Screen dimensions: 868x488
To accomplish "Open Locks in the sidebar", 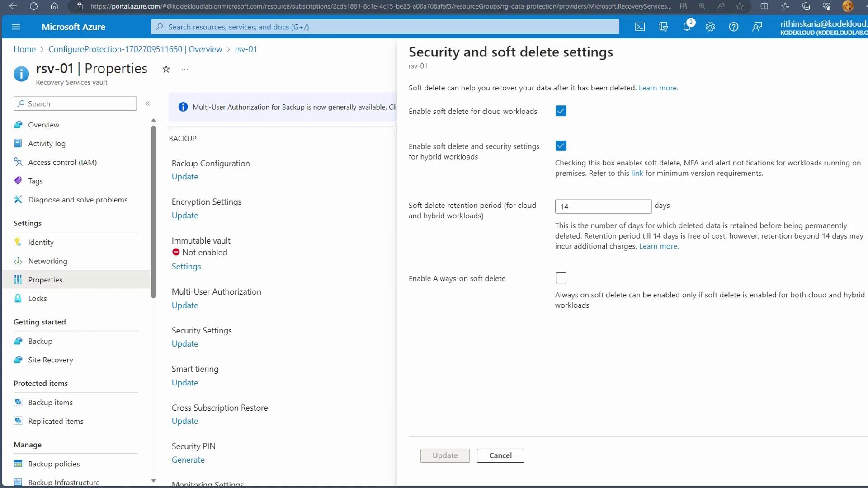I will [x=37, y=299].
